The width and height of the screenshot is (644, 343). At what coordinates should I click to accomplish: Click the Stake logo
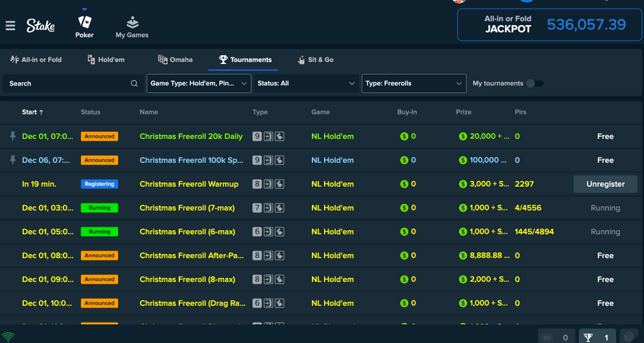[40, 26]
